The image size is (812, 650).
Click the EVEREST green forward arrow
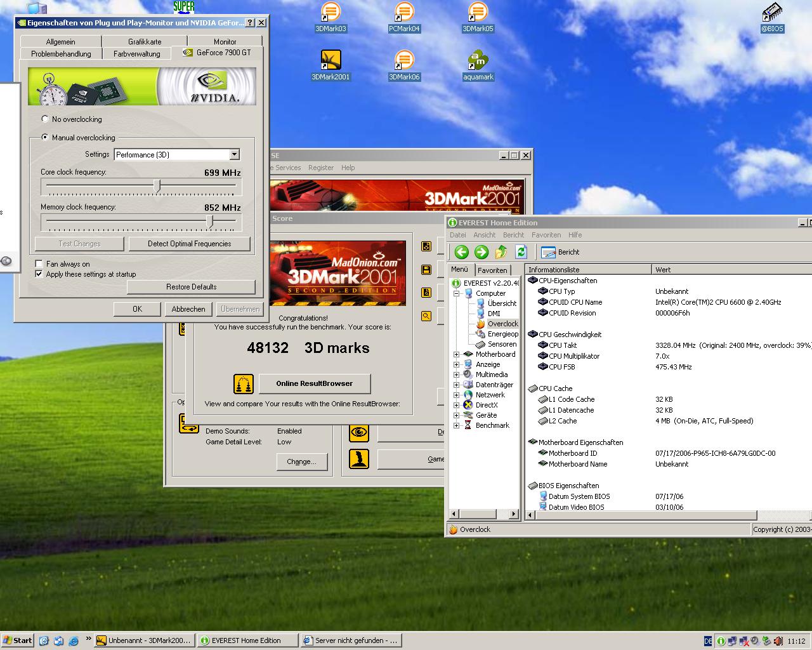[481, 252]
